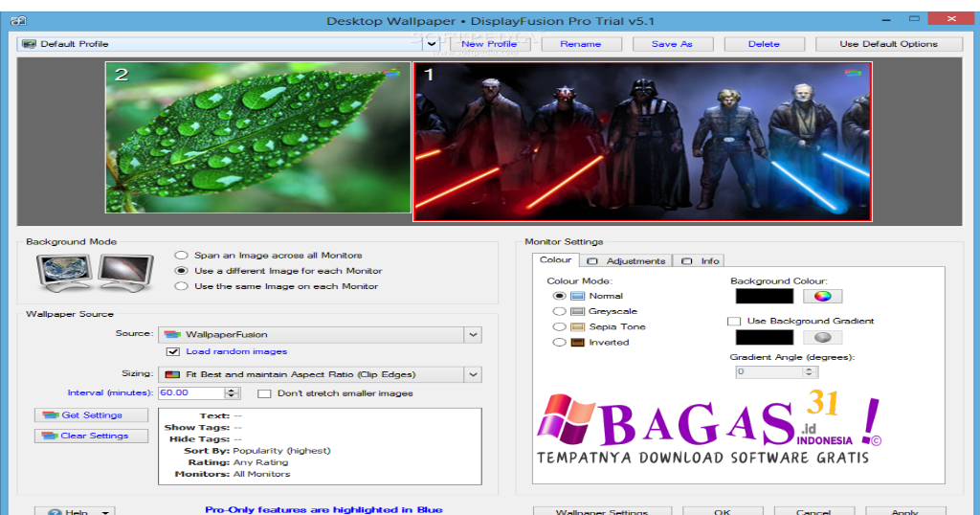Screen dimensions: 980x515
Task: Click the black Background Colour swatch
Action: [x=765, y=296]
